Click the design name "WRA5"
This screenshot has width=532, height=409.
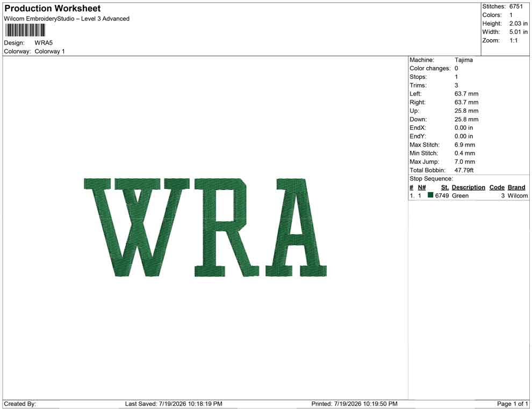pos(44,43)
